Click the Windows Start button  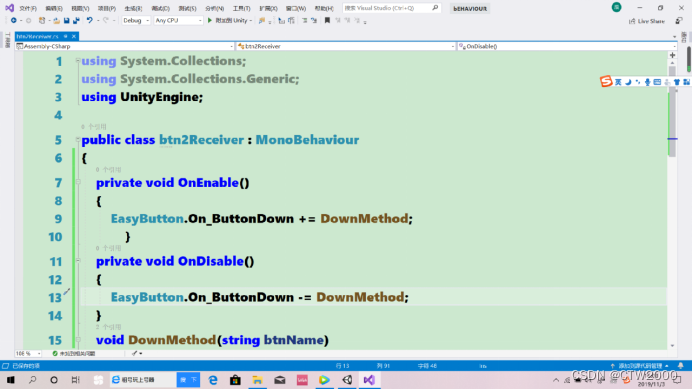tap(11, 380)
